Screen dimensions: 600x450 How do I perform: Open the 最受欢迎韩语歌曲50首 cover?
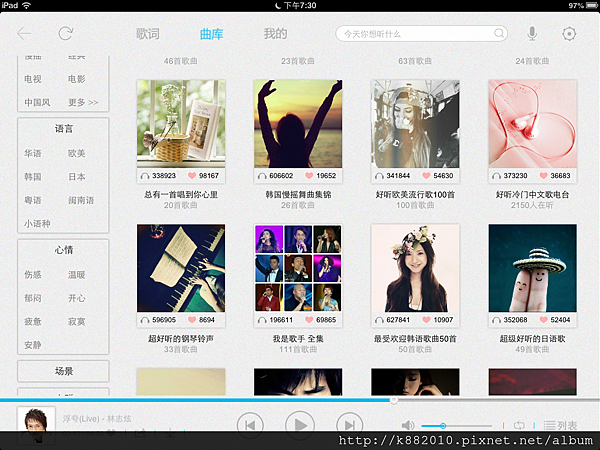tap(415, 268)
